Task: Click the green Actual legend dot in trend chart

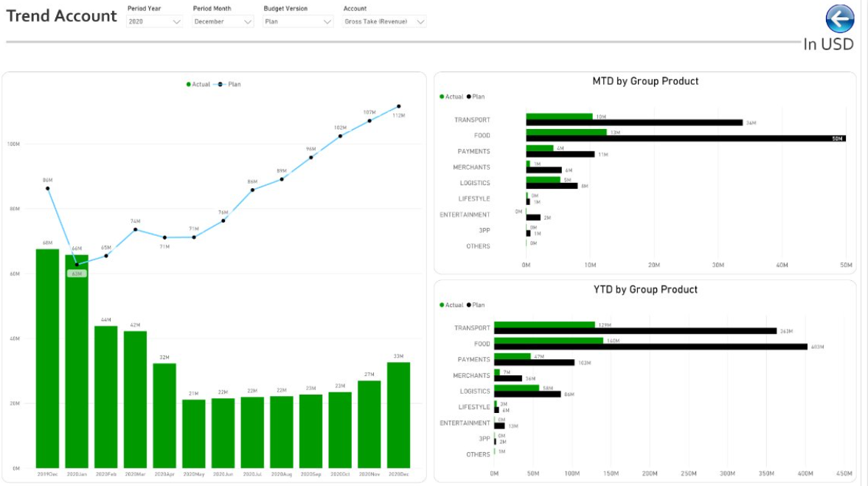Action: (189, 85)
